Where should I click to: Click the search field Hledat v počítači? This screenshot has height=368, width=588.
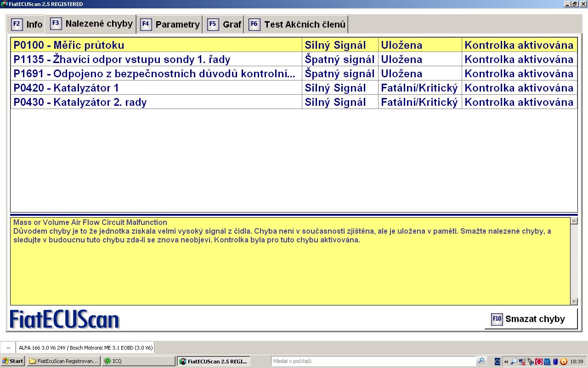(x=372, y=361)
